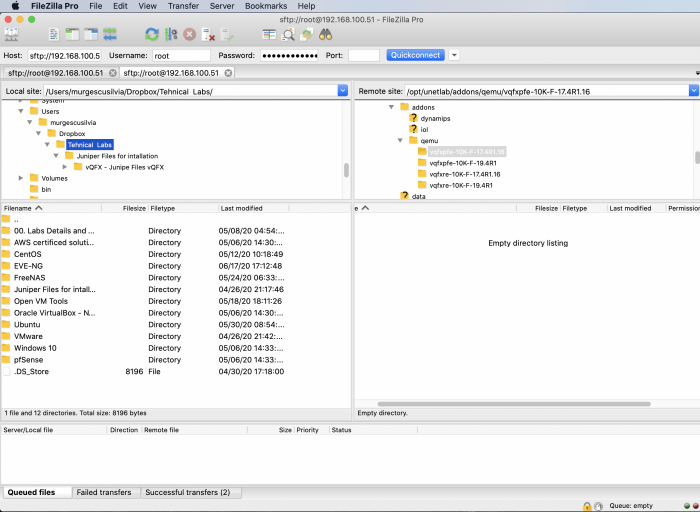Open the File menu
This screenshot has height=512, width=700.
pyautogui.click(x=96, y=6)
